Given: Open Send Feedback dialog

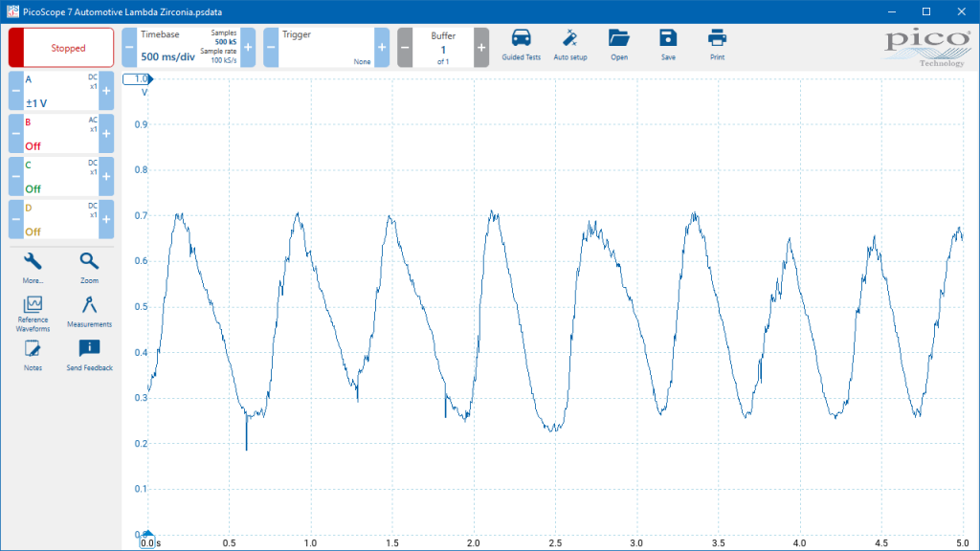Looking at the screenshot, I should [89, 356].
